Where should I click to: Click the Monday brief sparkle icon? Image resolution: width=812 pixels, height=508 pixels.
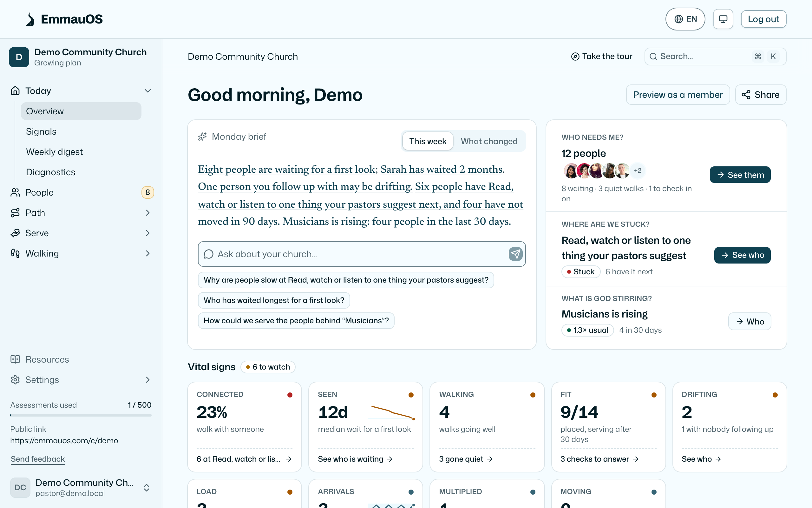[202, 137]
